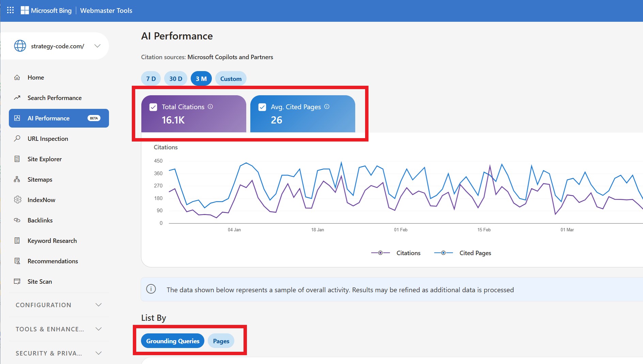Open the strategy-code.com site dropdown
The image size is (643, 364).
97,46
